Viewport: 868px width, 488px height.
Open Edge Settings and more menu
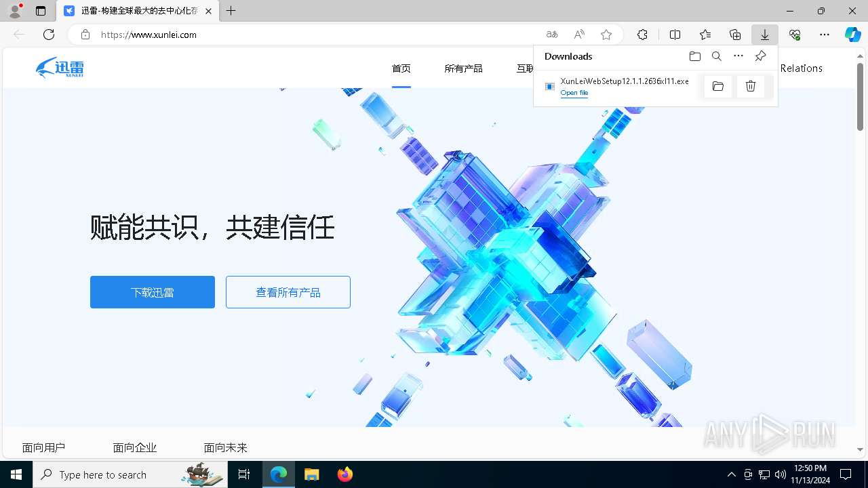825,35
